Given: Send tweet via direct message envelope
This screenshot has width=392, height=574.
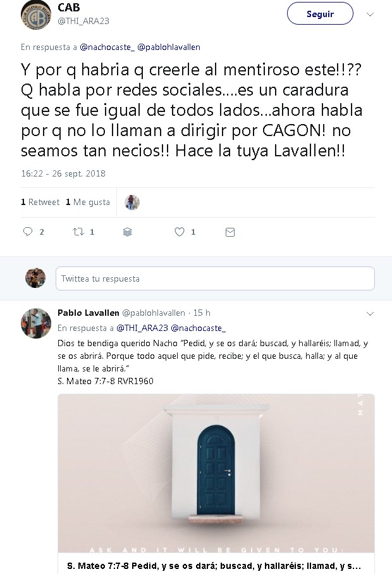Looking at the screenshot, I should 230,232.
